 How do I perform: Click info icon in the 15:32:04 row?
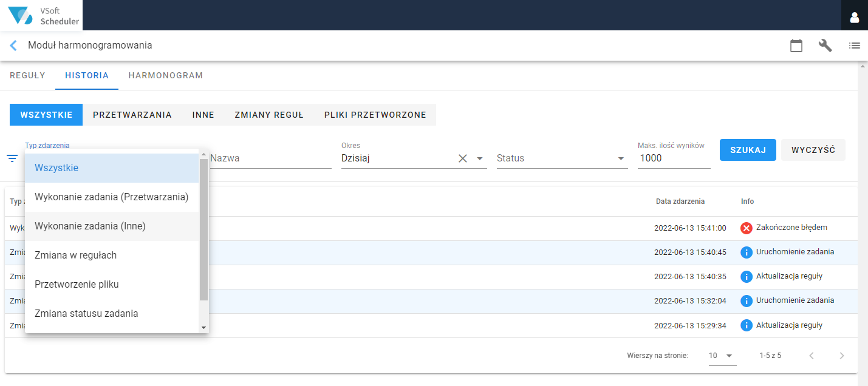point(747,301)
